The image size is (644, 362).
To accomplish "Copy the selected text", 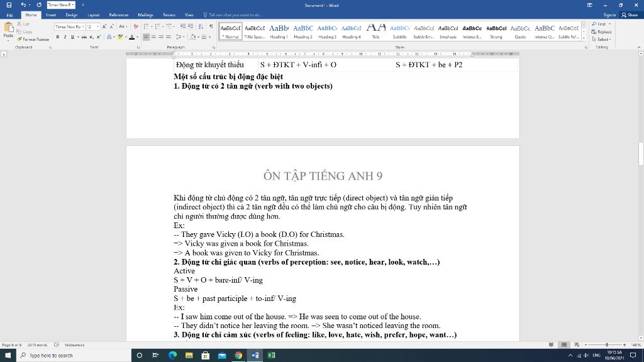I will [25, 31].
